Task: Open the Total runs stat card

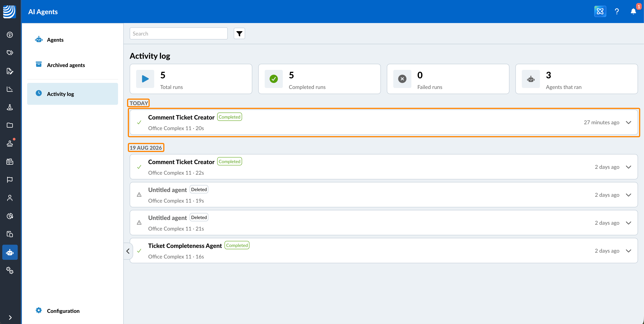Action: [x=191, y=79]
